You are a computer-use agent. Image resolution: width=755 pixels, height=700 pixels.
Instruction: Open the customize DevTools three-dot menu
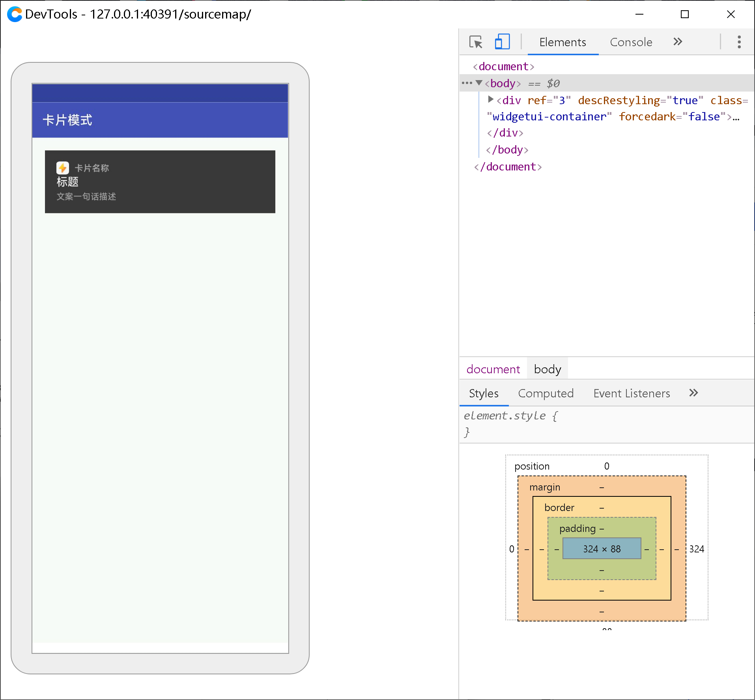pos(739,42)
